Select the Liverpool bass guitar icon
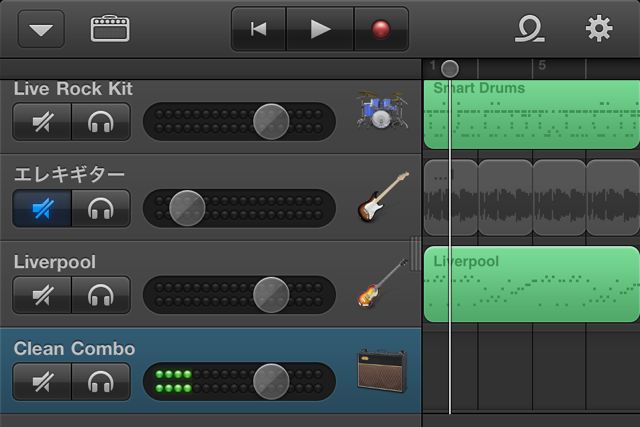Image resolution: width=640 pixels, height=427 pixels. (x=382, y=282)
